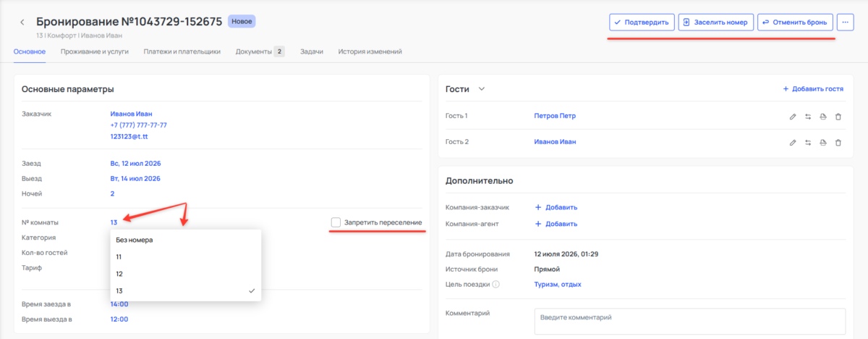Image resolution: width=868 pixels, height=339 pixels.
Task: Edit guest 2 Иванов Иван with pencil icon
Action: tap(793, 142)
